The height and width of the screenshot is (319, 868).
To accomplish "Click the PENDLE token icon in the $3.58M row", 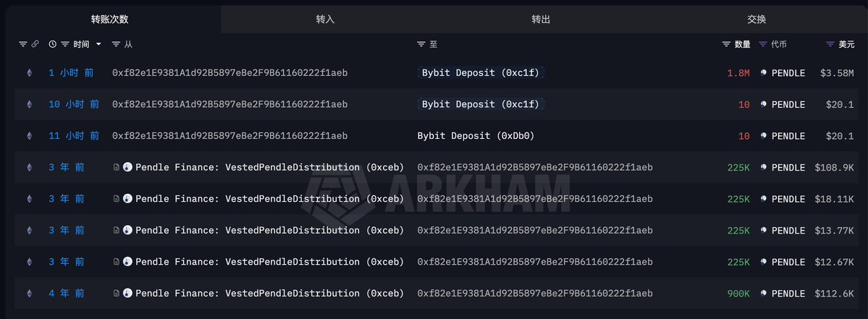I will (x=764, y=73).
